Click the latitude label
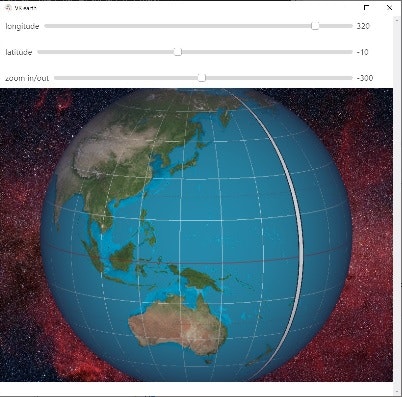This screenshot has width=402, height=397. (19, 52)
